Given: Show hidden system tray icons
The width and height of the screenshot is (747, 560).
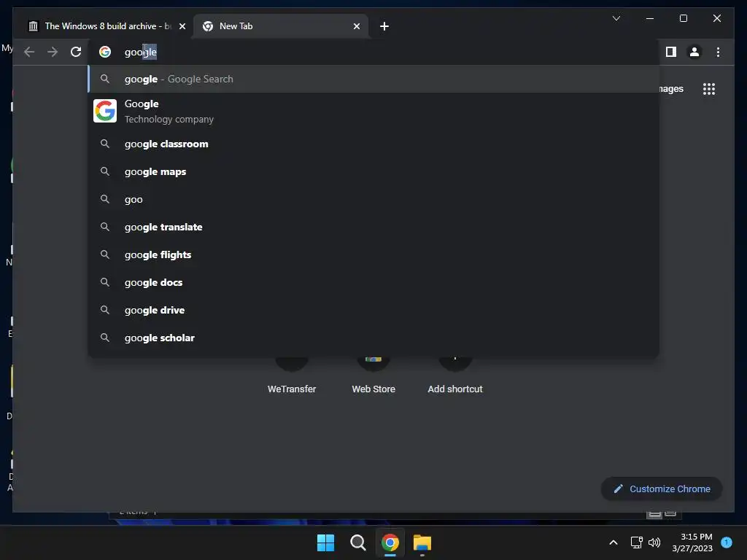Looking at the screenshot, I should pos(613,542).
